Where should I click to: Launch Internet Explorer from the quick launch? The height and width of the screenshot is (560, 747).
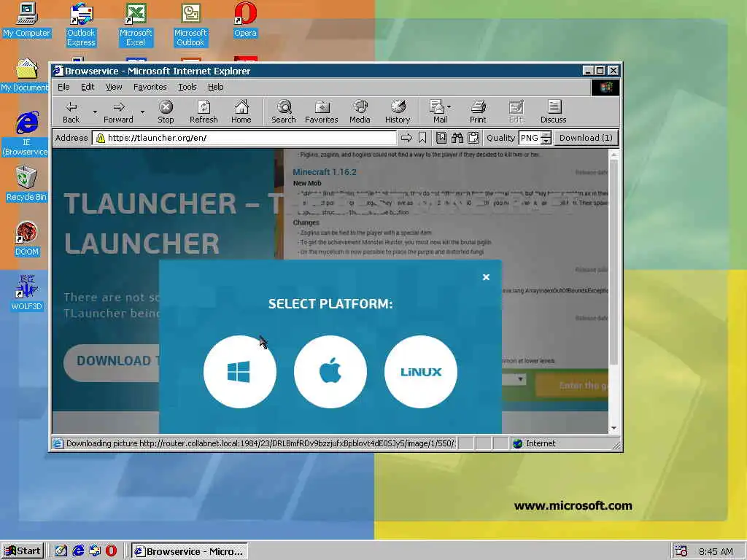click(x=77, y=551)
